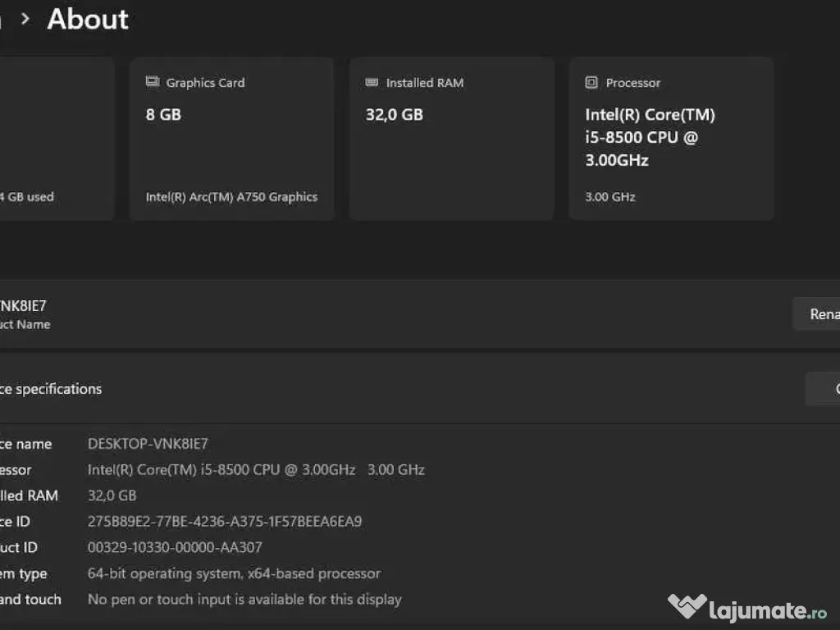
Task: Click the Graphics Card monitor icon
Action: tap(153, 82)
